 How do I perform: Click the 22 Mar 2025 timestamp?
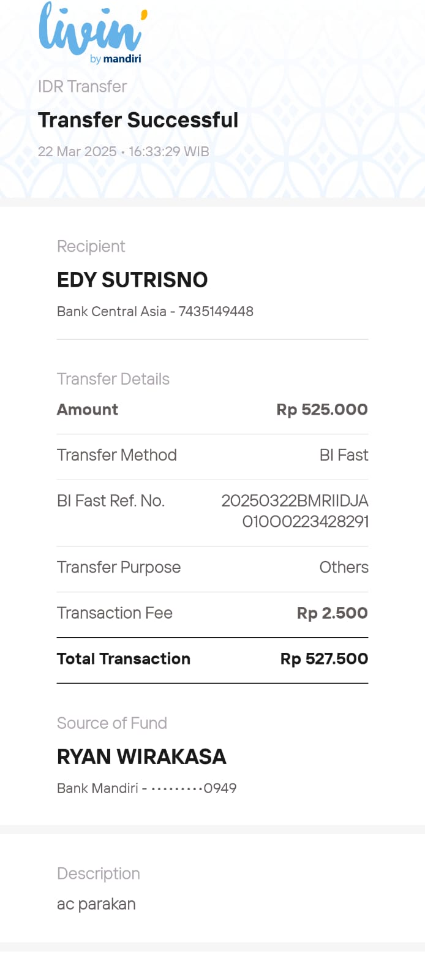123,151
